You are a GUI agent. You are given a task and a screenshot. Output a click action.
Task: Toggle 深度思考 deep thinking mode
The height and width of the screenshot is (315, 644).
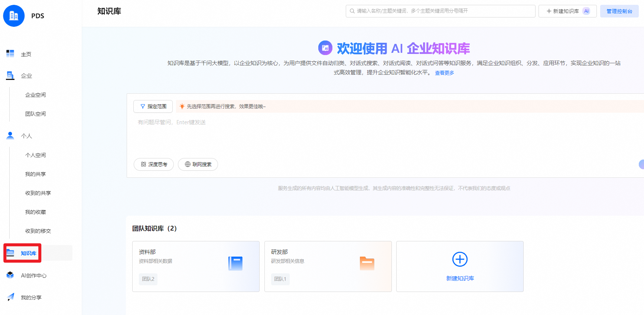point(154,164)
